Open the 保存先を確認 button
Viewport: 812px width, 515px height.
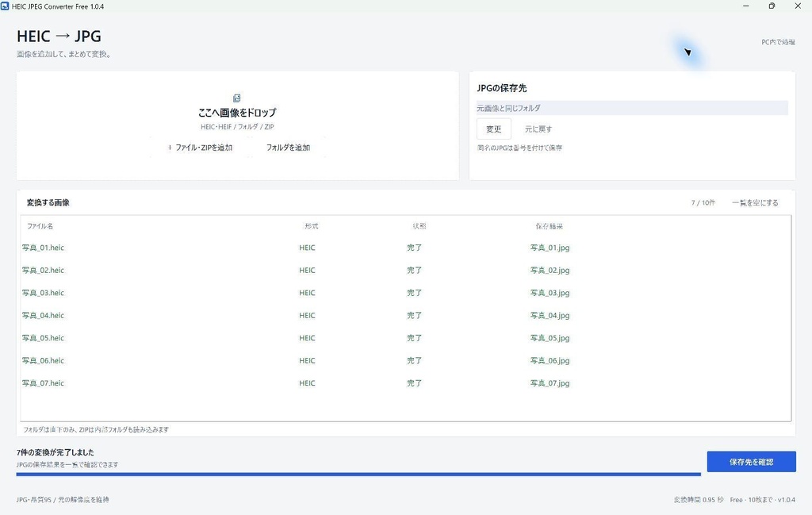[x=751, y=462]
